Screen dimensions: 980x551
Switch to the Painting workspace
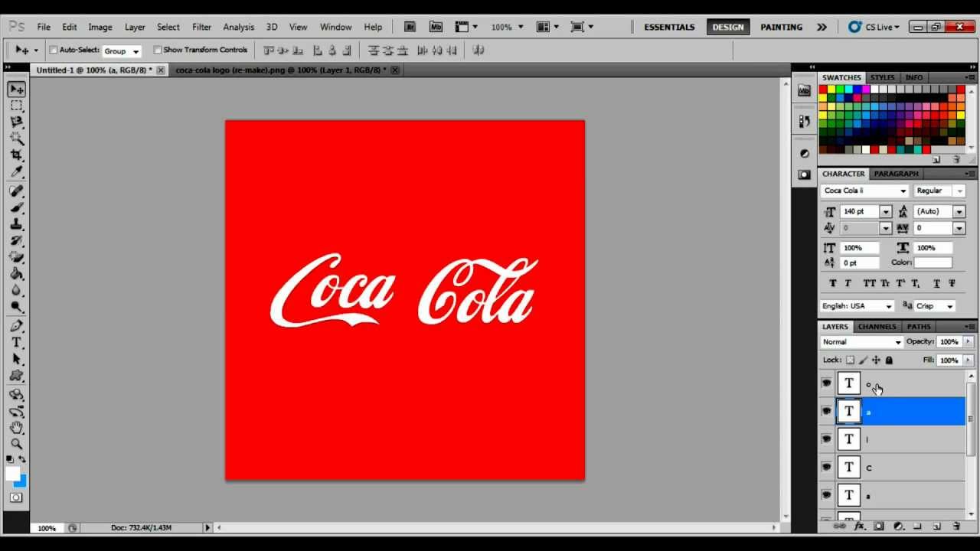point(782,27)
